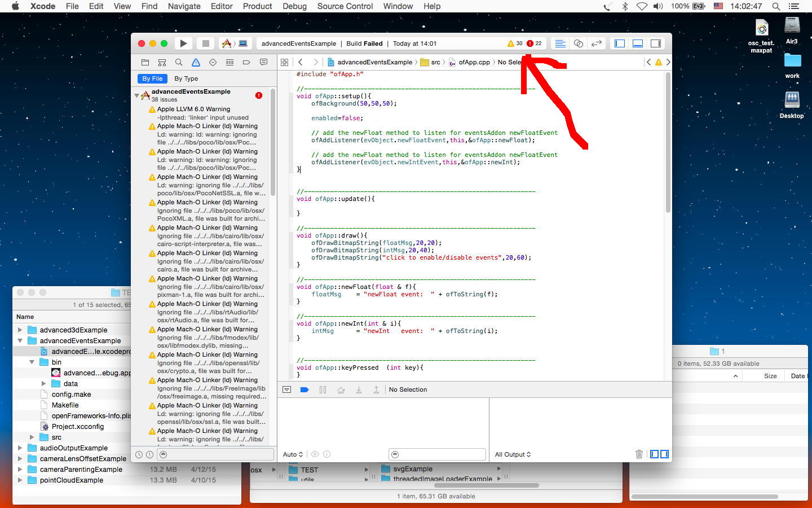
Task: Open the All Output dropdown
Action: point(513,454)
